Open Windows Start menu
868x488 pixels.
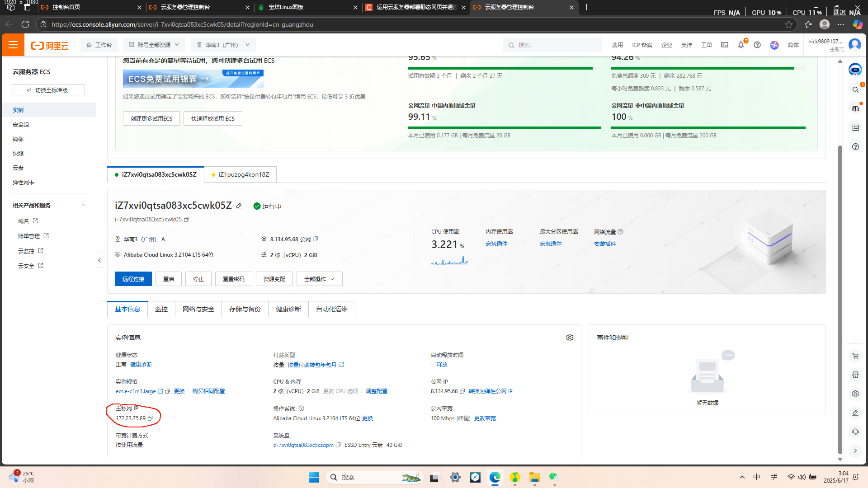pos(314,477)
